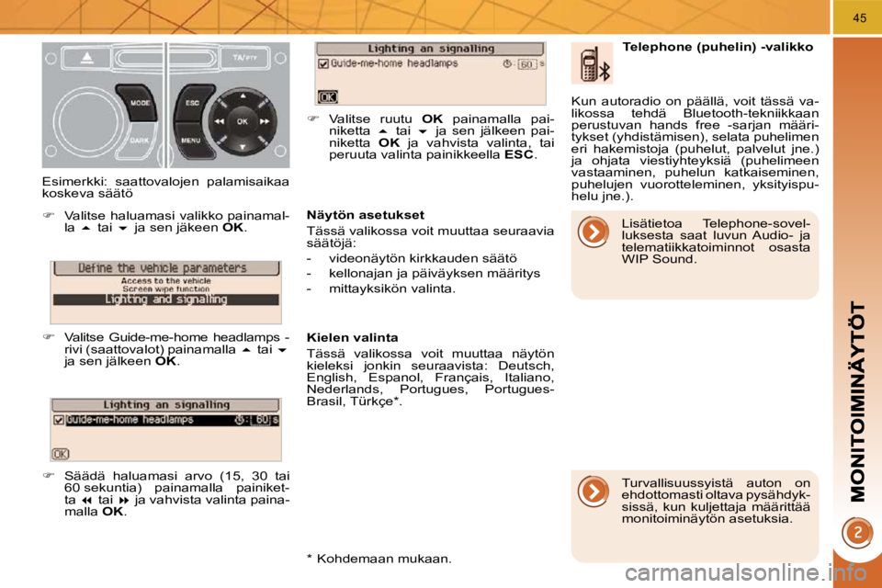Click the ESC button on the panel

[192, 103]
